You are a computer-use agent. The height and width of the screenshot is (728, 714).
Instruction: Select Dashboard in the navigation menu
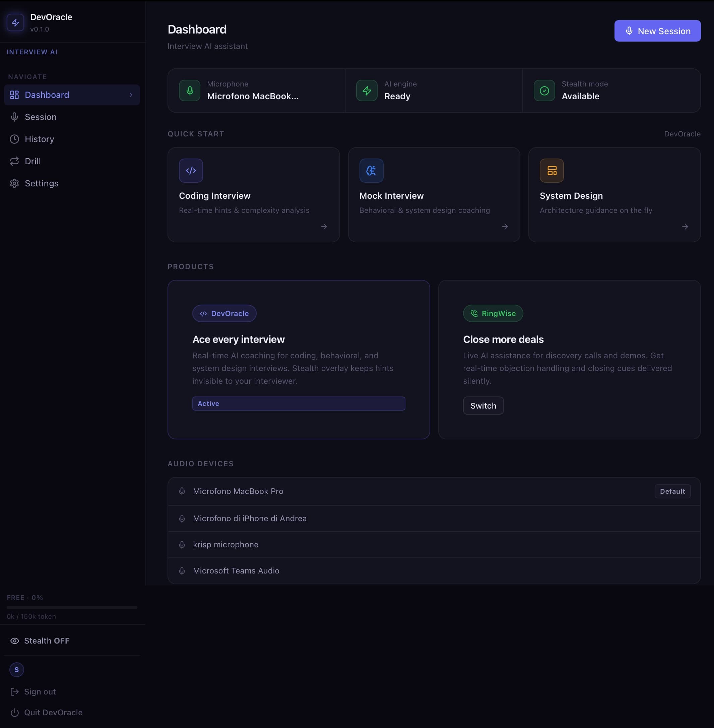coord(47,95)
